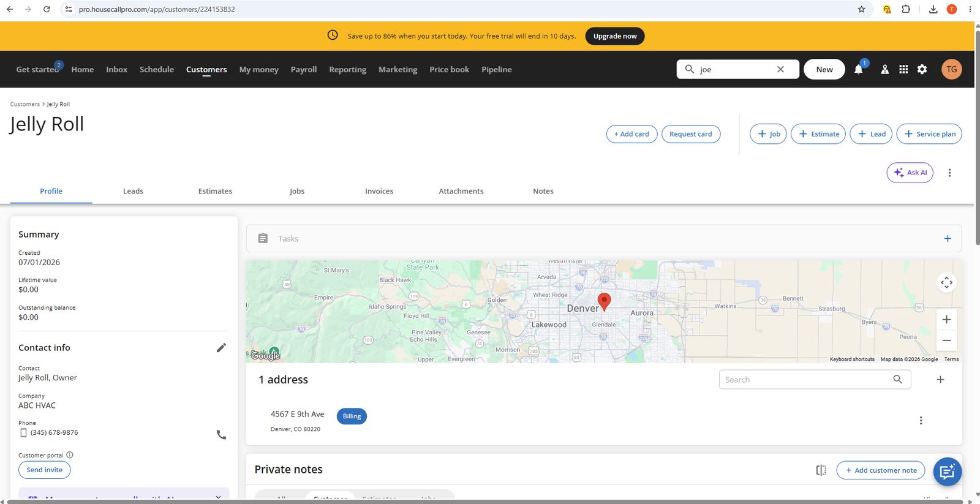
Task: Open the floating chat messages icon
Action: click(947, 472)
